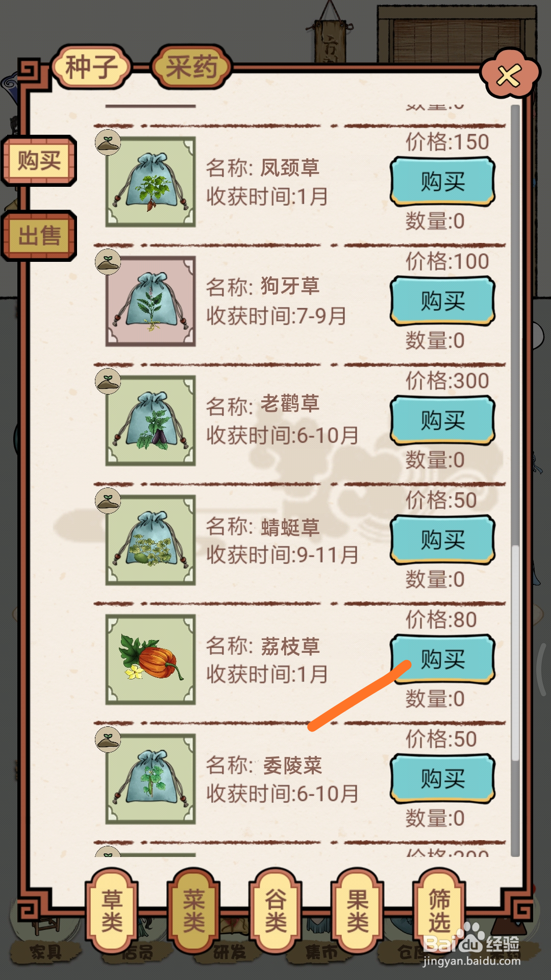
Task: Switch to the 种子 tab
Action: [x=92, y=67]
